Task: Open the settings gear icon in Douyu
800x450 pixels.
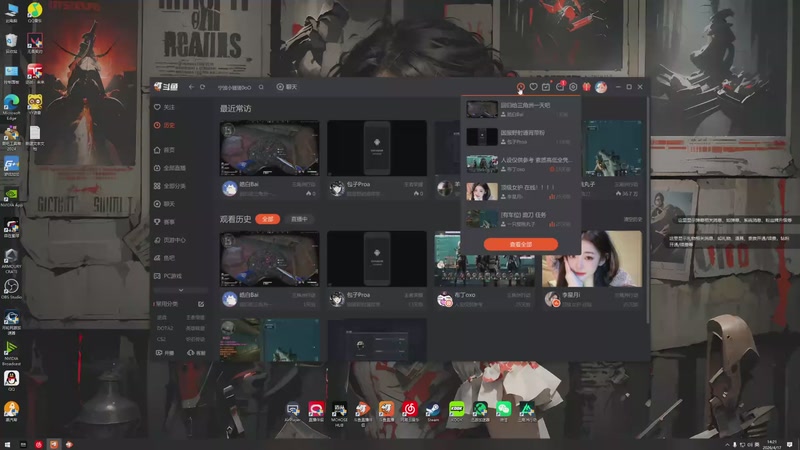Action: click(x=573, y=87)
